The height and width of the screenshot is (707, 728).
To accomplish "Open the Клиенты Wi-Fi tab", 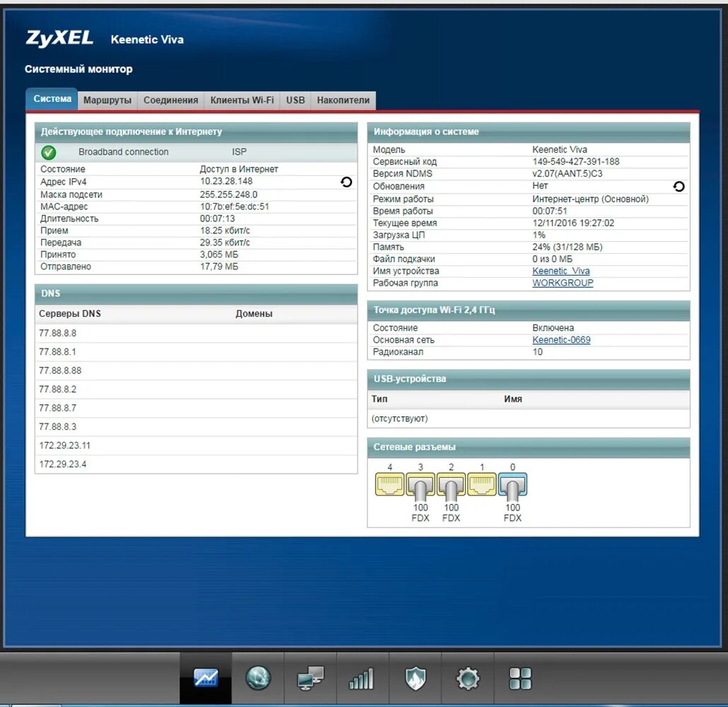I will click(x=242, y=100).
